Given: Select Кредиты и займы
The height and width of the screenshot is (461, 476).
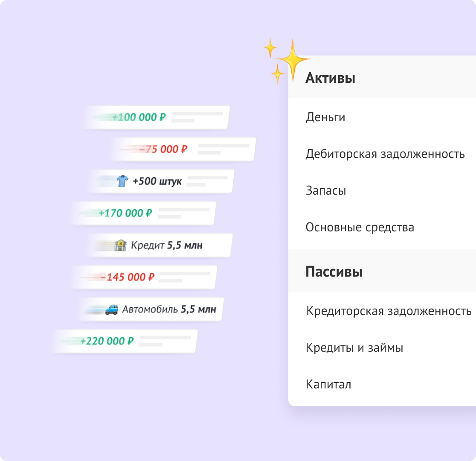Looking at the screenshot, I should click(x=355, y=348).
